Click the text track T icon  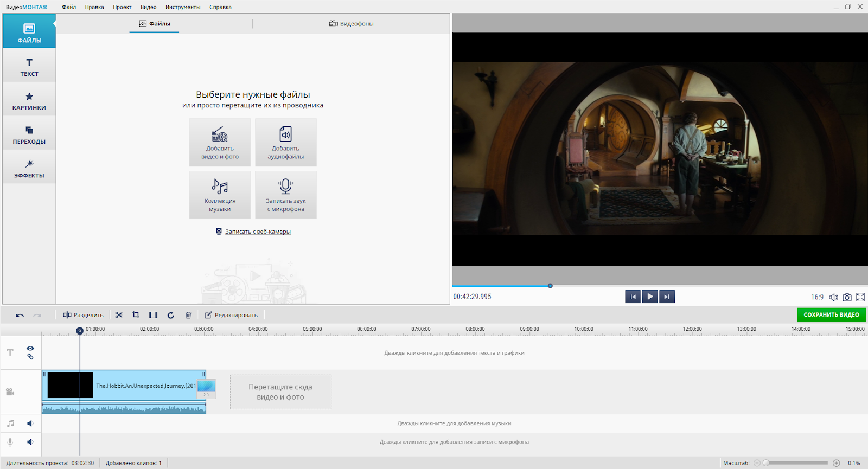tap(10, 352)
